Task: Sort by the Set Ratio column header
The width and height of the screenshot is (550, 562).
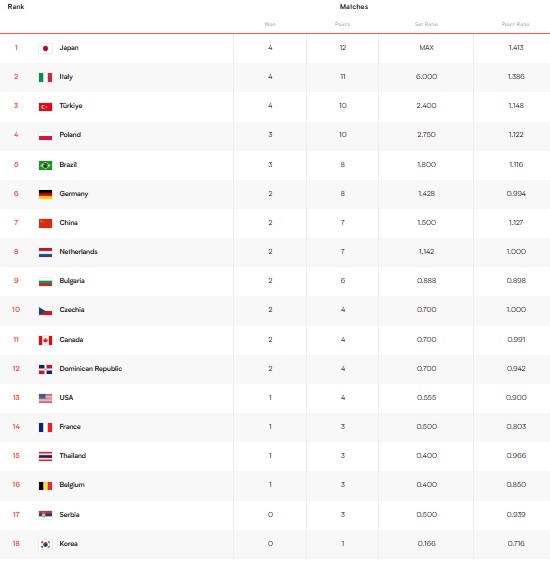Action: coord(426,24)
